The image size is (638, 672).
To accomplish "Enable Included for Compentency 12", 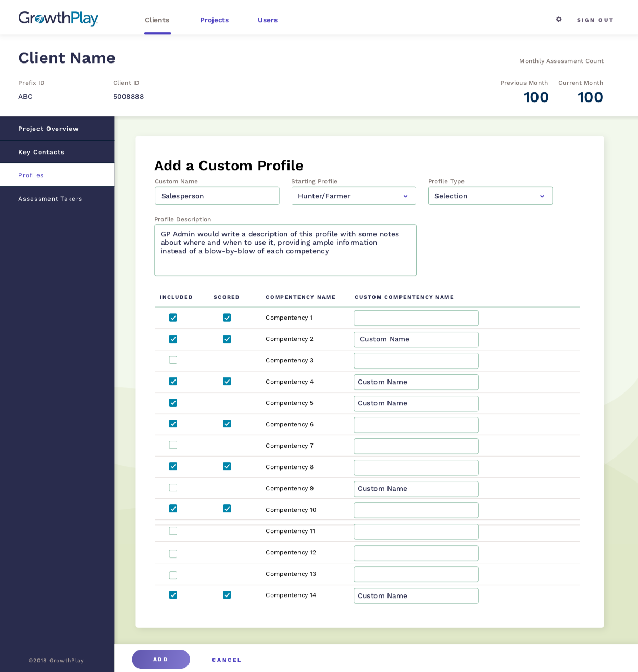I will click(x=173, y=553).
